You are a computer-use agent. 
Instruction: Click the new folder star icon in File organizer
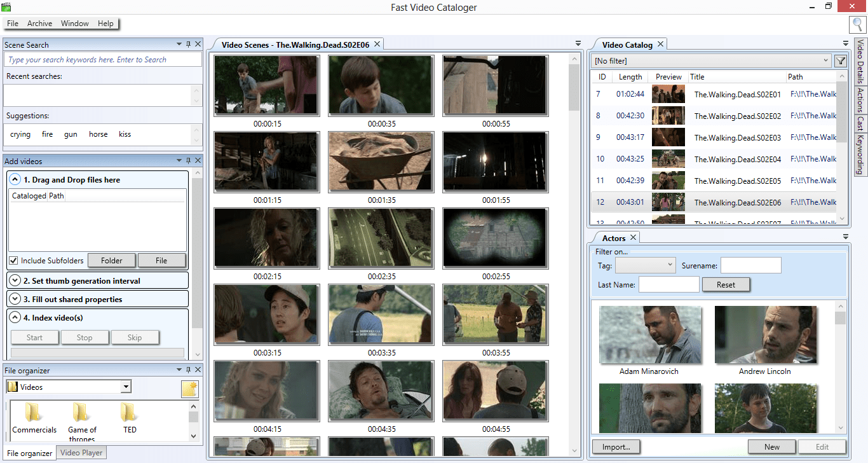(x=189, y=389)
